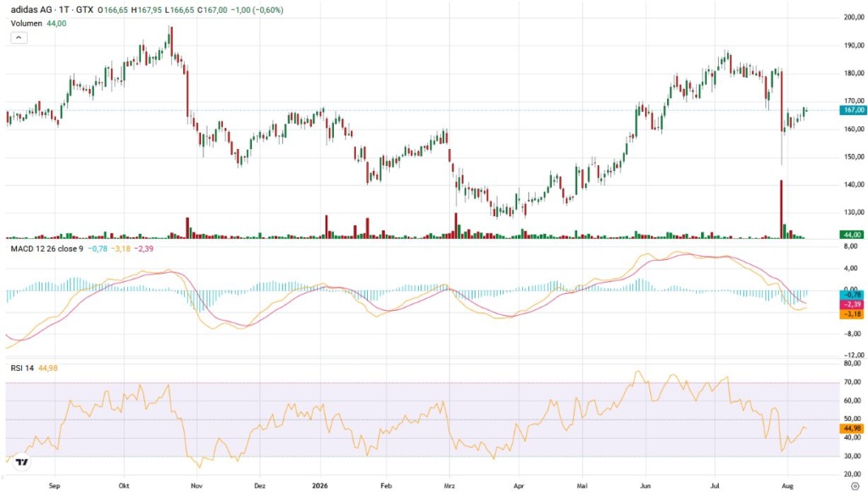This screenshot has height=498, width=868.
Task: Click the price change -1,00 (-0,60%) text
Action: (258, 10)
